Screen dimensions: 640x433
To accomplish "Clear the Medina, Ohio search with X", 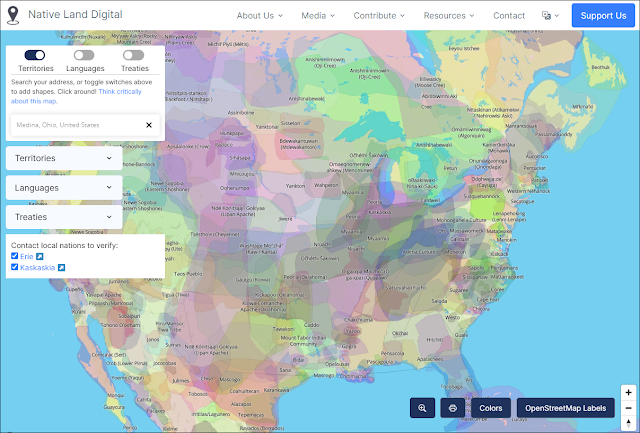I will [149, 125].
